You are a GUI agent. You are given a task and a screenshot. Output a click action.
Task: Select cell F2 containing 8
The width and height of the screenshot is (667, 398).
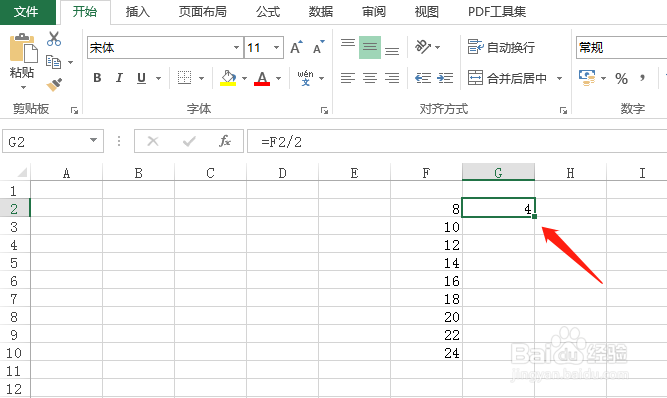click(426, 208)
